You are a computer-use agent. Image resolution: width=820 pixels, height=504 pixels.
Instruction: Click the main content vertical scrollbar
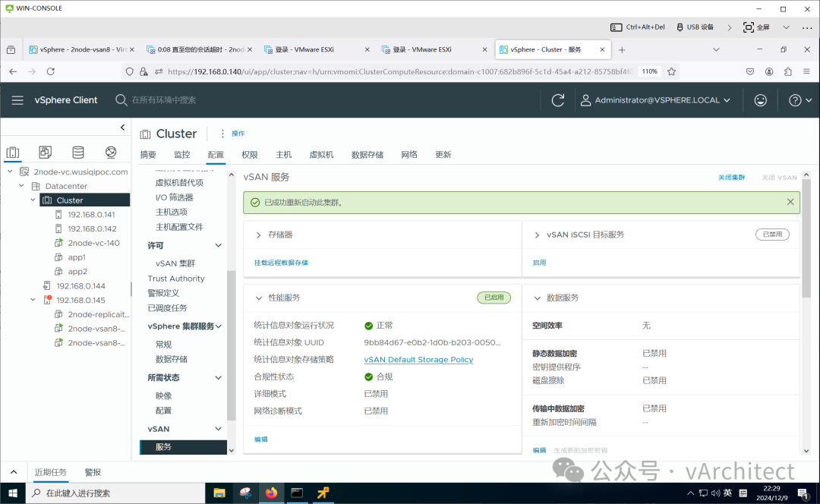tap(806, 238)
